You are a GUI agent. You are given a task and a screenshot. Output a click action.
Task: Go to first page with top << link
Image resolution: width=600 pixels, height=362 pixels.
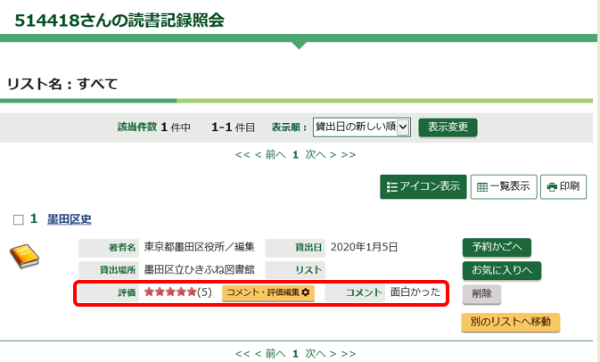[242, 155]
